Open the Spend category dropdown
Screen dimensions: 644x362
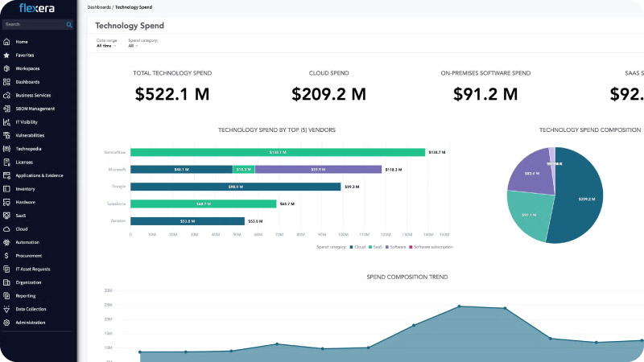(133, 46)
